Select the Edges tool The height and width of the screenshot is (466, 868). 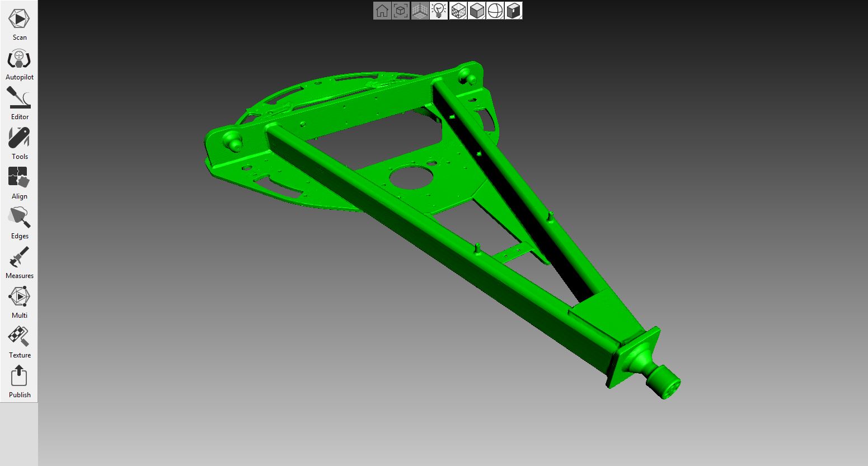[19, 222]
